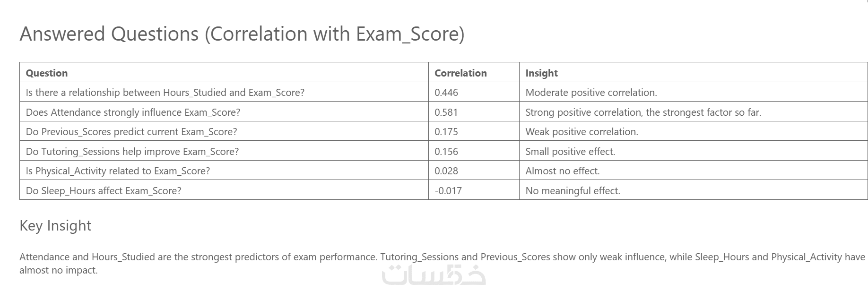Click the Insight column header
This screenshot has width=868, height=291.
[x=541, y=73]
